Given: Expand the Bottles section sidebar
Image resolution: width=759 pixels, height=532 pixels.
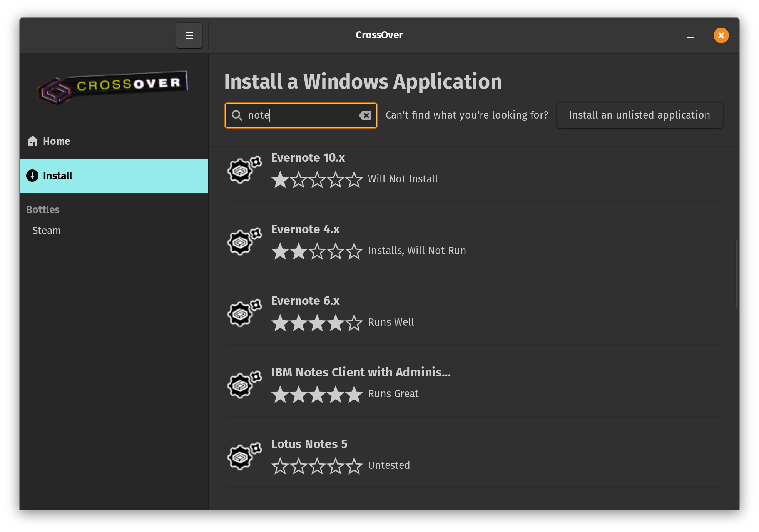Looking at the screenshot, I should (43, 209).
